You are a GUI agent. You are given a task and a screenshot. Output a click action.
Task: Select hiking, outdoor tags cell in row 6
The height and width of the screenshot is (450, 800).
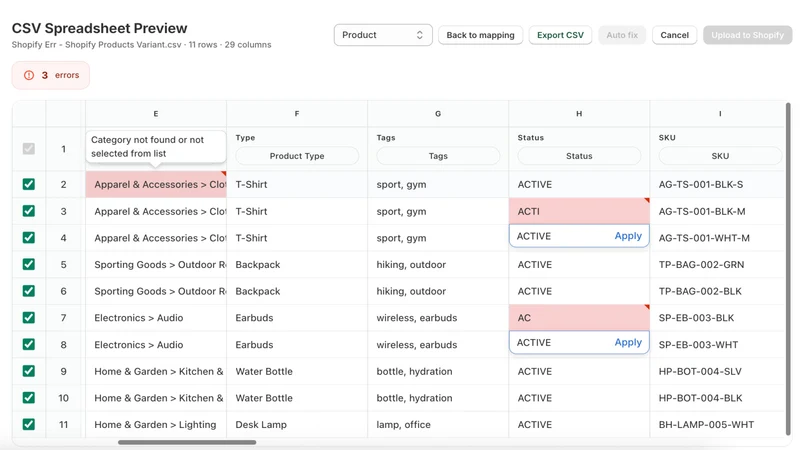(x=438, y=291)
